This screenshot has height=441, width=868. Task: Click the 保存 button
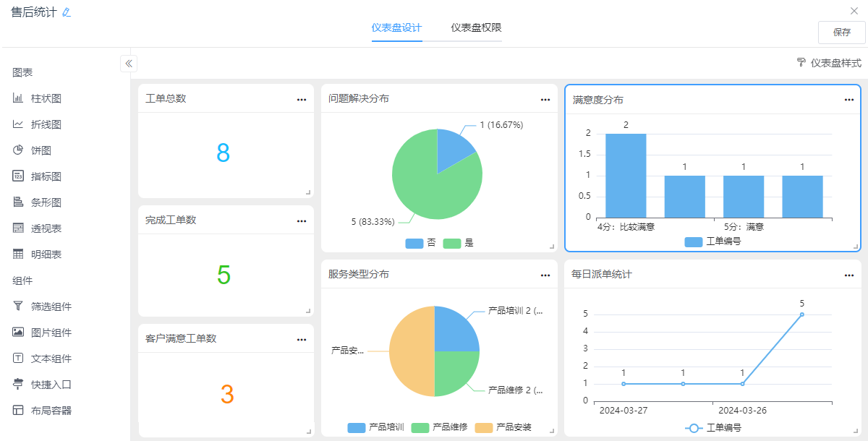(x=842, y=33)
